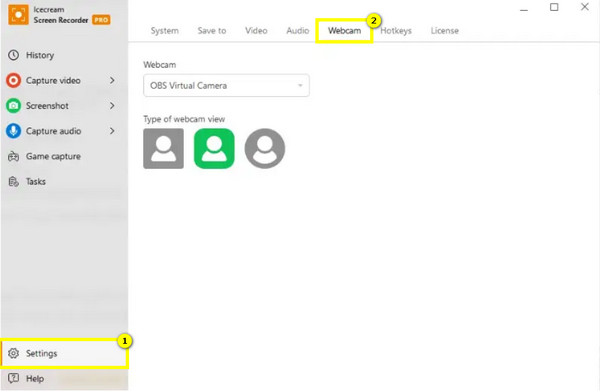The width and height of the screenshot is (600, 392).
Task: Click the blue Capture audio microphone icon
Action: pyautogui.click(x=13, y=131)
